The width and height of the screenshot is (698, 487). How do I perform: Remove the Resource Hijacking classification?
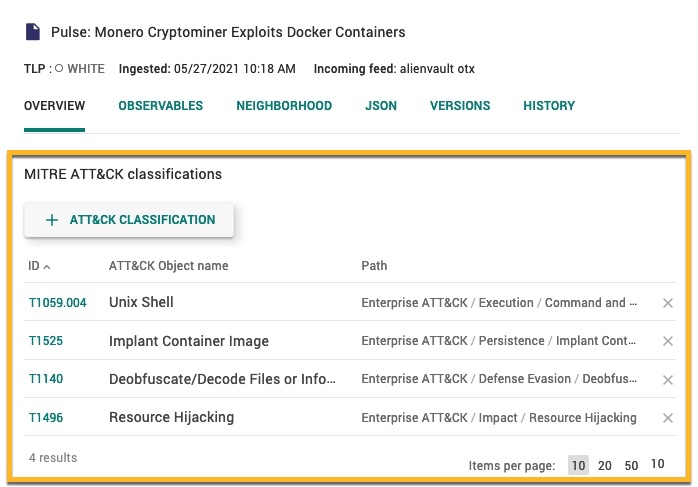pyautogui.click(x=668, y=418)
